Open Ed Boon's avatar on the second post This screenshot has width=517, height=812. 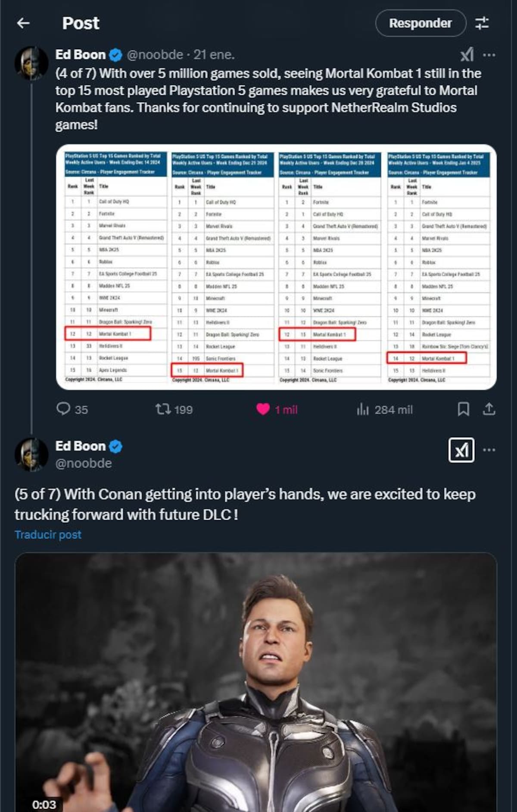31,455
